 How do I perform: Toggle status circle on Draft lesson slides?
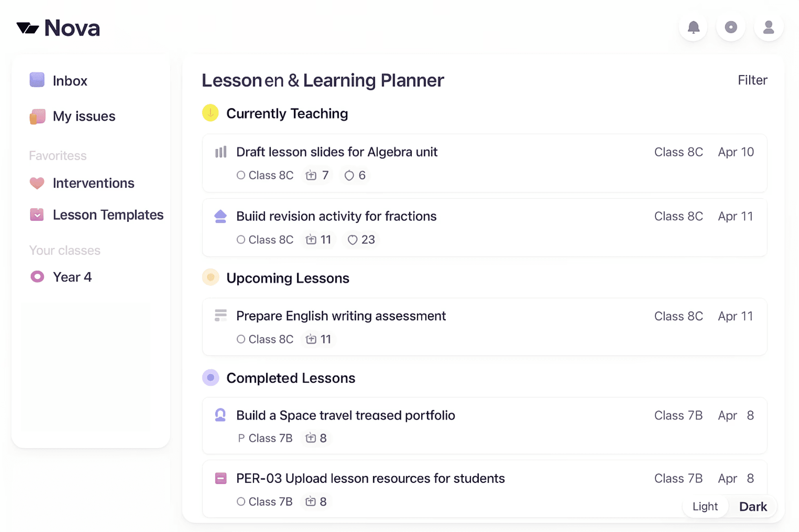tap(241, 175)
